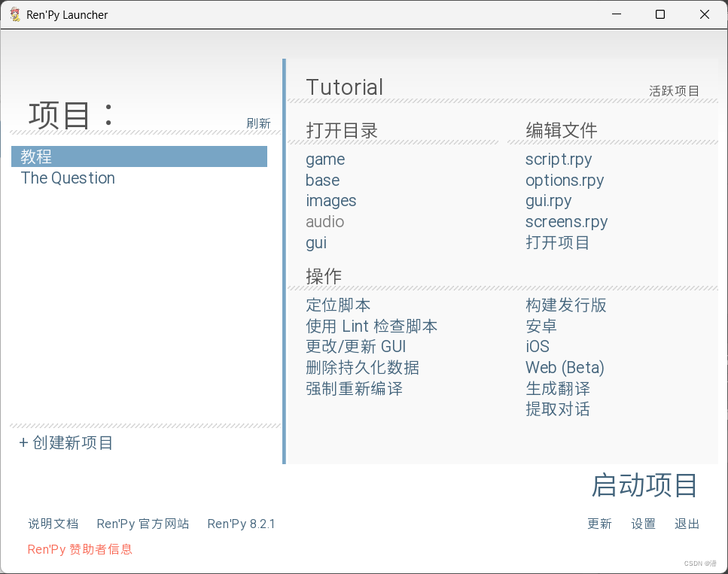Open the gui directory

coord(315,243)
